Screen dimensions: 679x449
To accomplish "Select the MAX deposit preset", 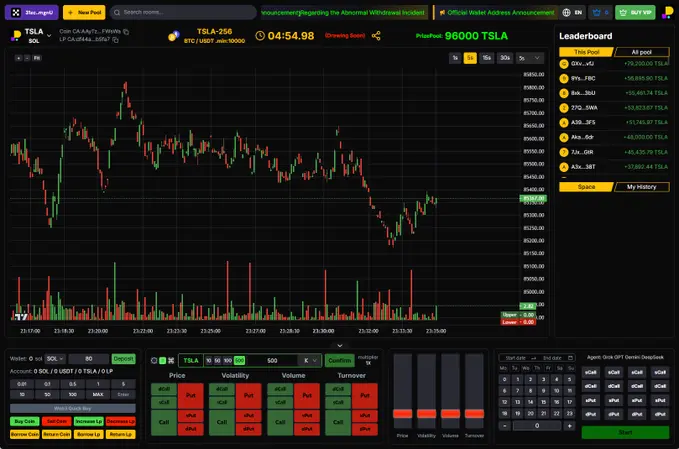I will [x=98, y=394].
